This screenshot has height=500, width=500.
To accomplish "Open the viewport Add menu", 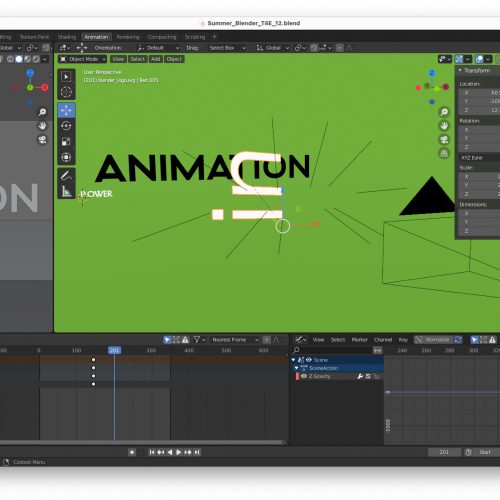I will pyautogui.click(x=156, y=59).
